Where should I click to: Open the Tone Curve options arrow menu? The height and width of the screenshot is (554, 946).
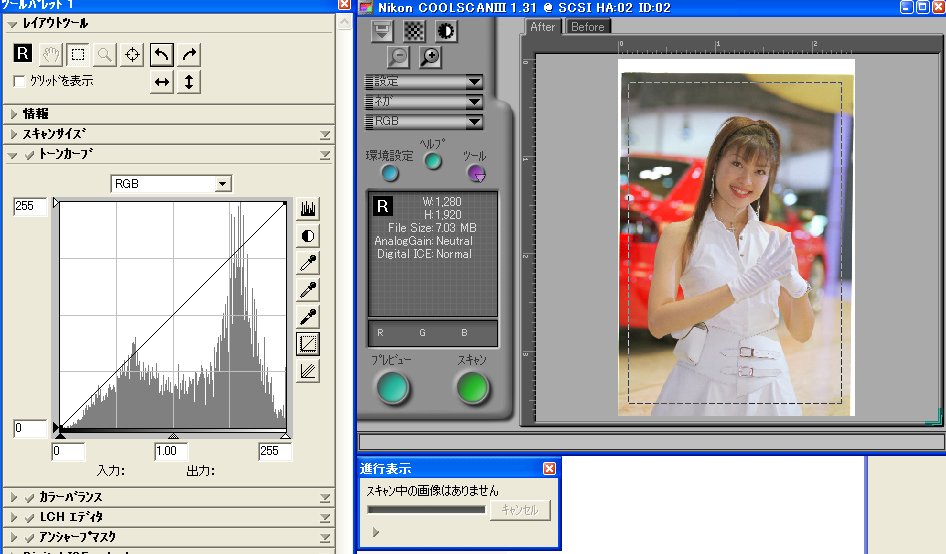click(325, 156)
